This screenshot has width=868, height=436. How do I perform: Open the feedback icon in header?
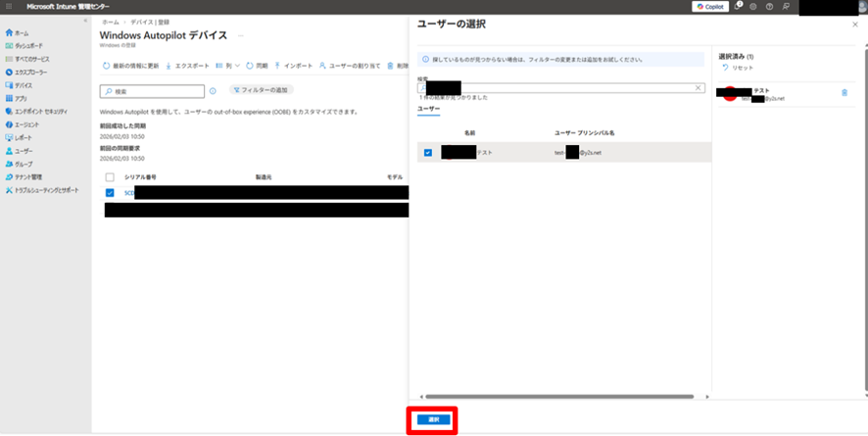coord(787,6)
